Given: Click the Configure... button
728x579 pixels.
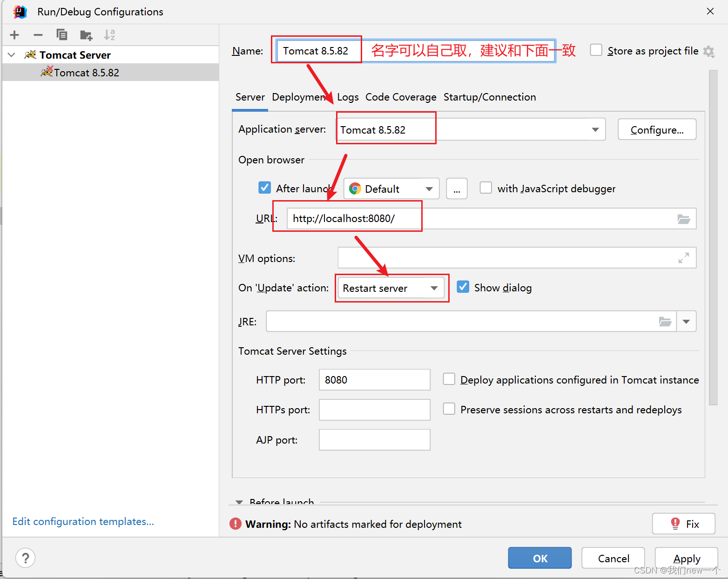Looking at the screenshot, I should point(657,129).
